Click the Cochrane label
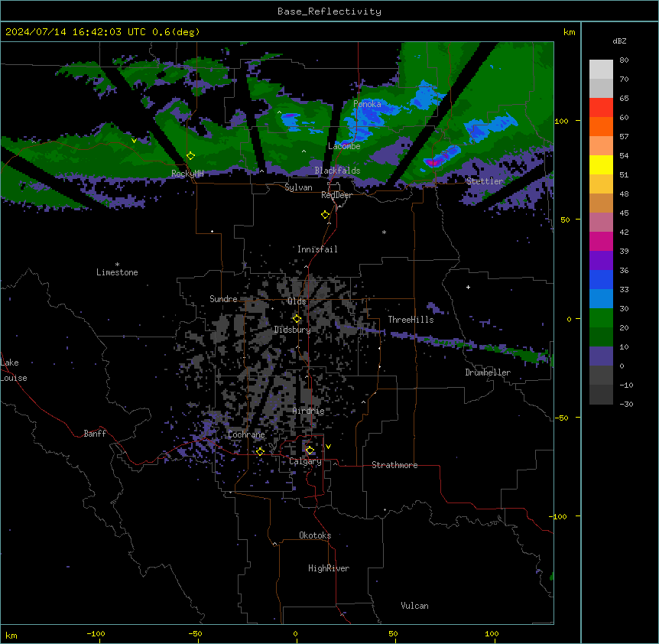 (246, 434)
